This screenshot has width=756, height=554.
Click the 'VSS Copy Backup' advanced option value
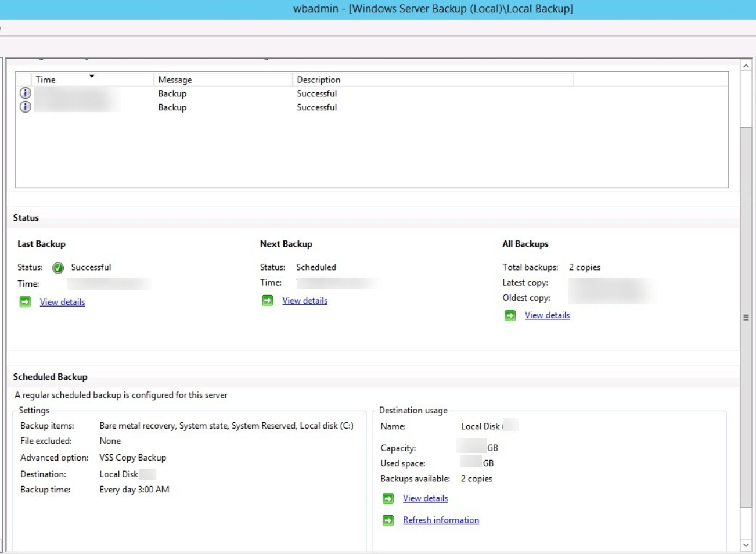click(x=133, y=458)
